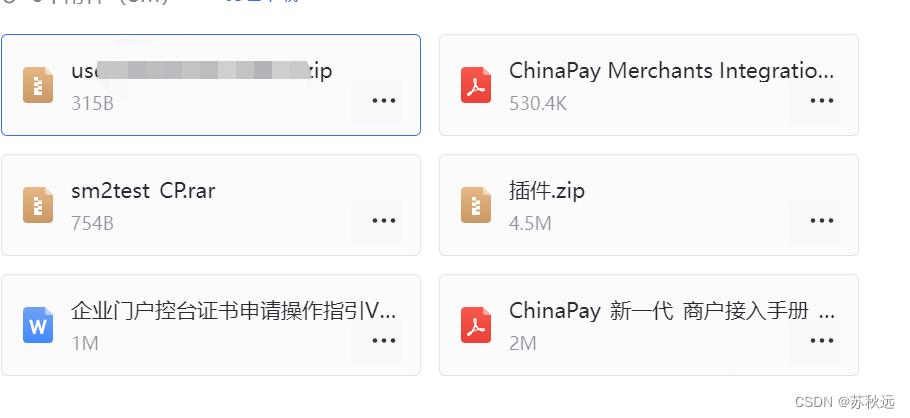The height and width of the screenshot is (418, 910).
Task: Open more actions for the 1M Word document
Action: 384,341
